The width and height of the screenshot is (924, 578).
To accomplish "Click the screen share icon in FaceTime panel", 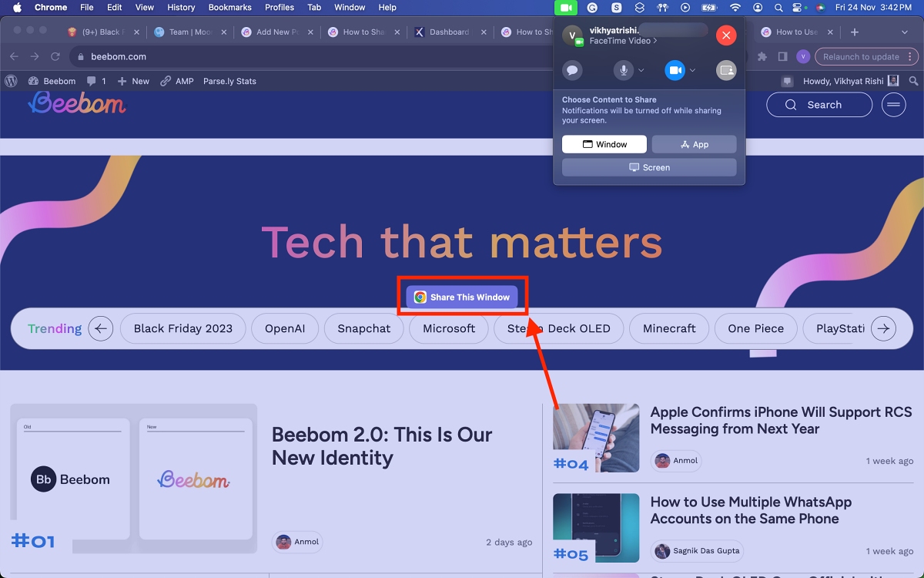I will 726,70.
